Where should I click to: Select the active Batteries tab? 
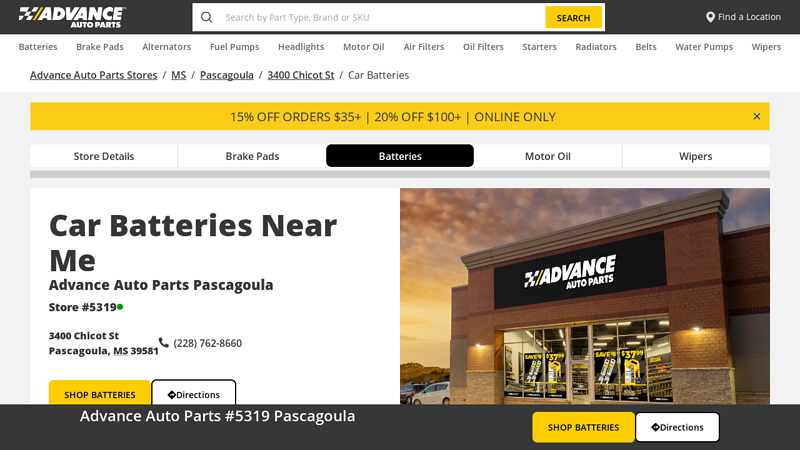[x=400, y=156]
